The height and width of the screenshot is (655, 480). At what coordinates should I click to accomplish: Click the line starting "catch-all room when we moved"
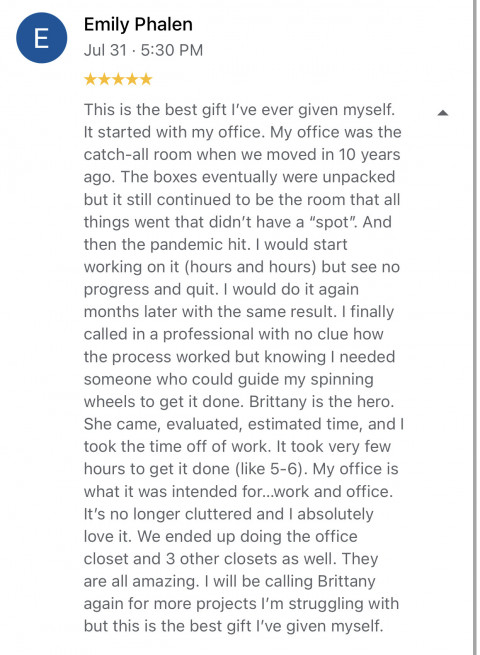coord(242,155)
